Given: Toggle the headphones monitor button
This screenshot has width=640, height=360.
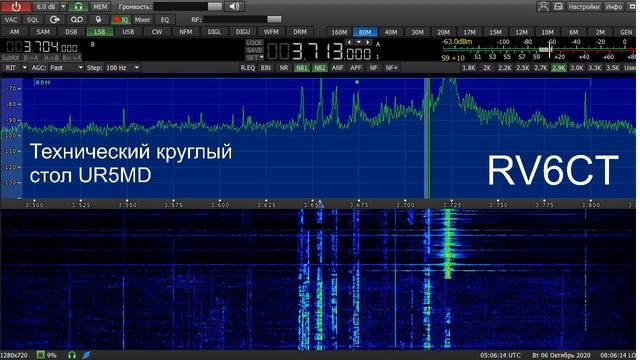Looking at the screenshot, I should point(78,7).
